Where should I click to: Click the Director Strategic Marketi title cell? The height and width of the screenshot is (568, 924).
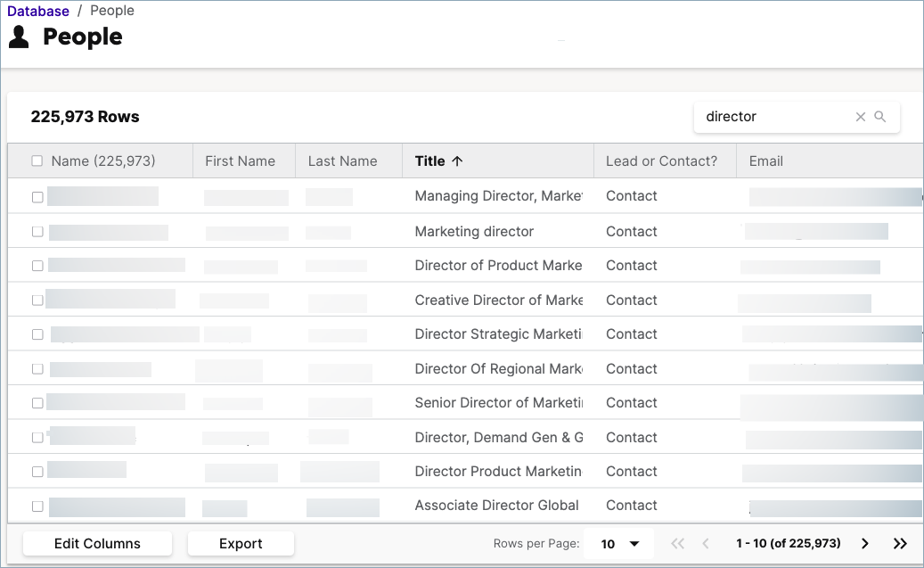499,333
